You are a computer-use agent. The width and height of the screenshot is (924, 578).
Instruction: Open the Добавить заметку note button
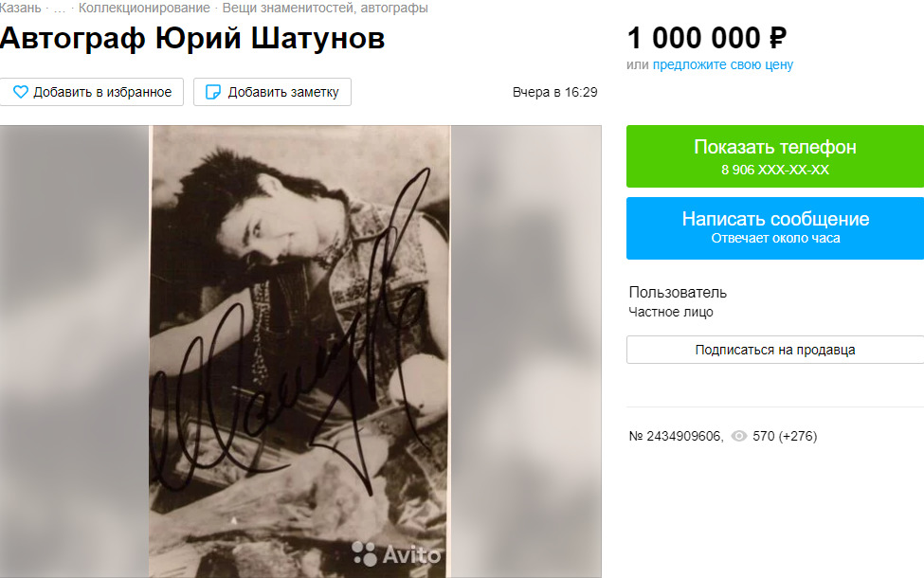point(272,92)
